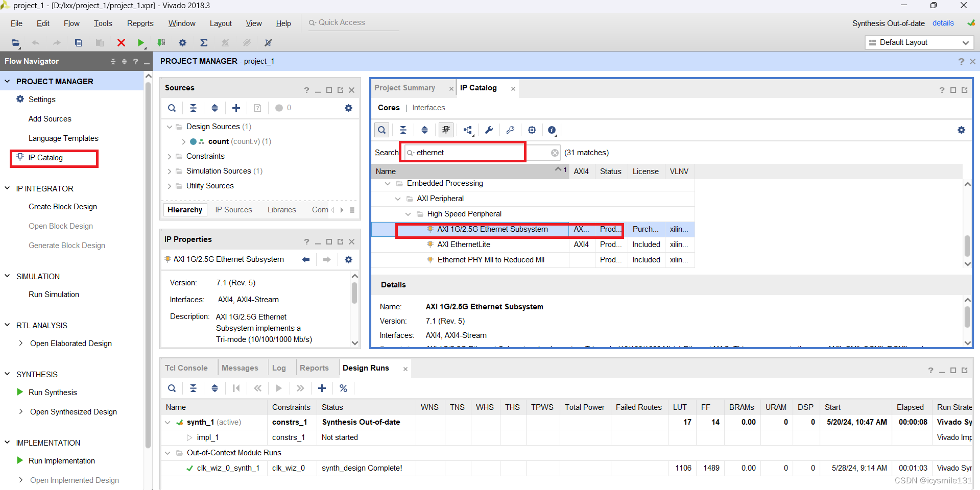This screenshot has height=490, width=980.
Task: Click the Customize IP wrench icon
Action: (x=489, y=130)
